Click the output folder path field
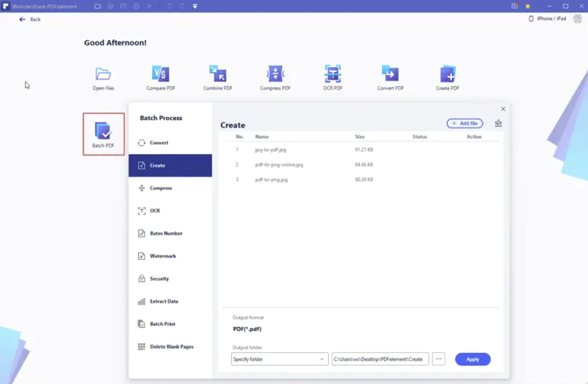Image resolution: width=588 pixels, height=384 pixels. [x=380, y=359]
